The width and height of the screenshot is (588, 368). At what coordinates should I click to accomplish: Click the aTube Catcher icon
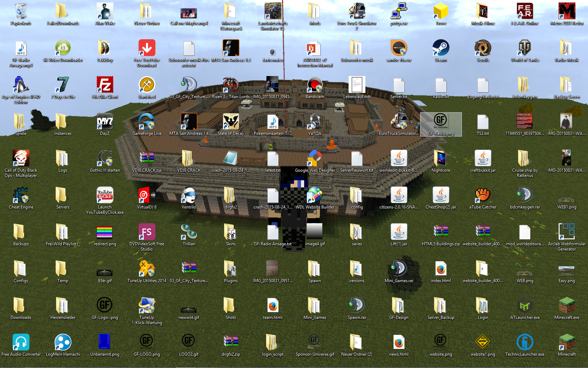click(x=483, y=196)
